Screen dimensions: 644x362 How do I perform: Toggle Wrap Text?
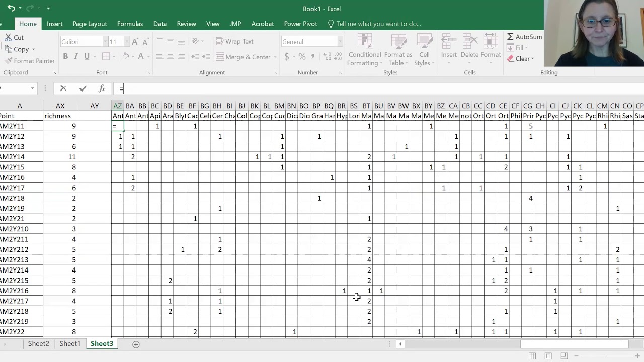235,41
